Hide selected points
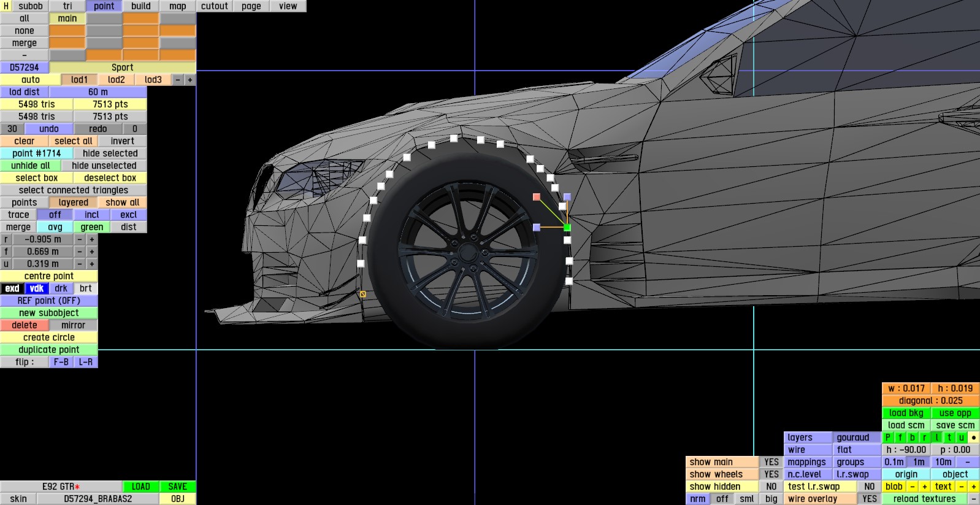The width and height of the screenshot is (980, 505). (x=110, y=153)
